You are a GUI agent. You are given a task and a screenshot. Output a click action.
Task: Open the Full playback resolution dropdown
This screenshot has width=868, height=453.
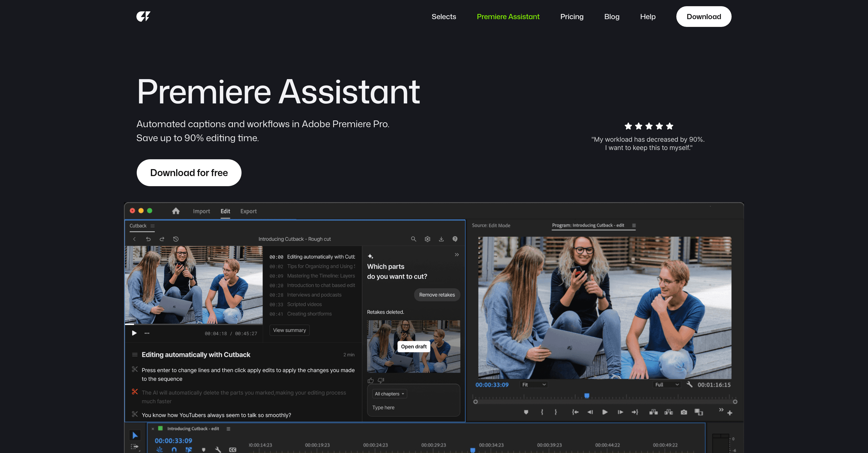pyautogui.click(x=667, y=384)
